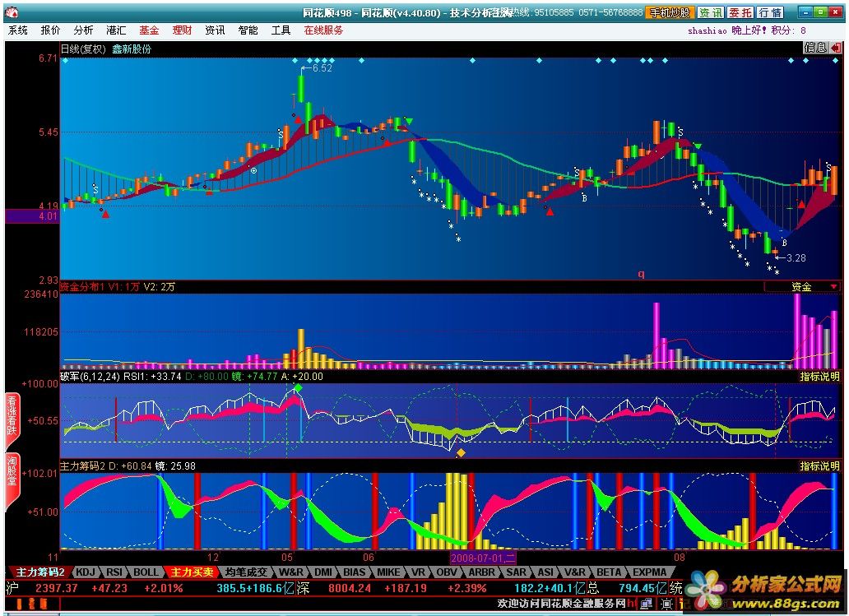Select the V&R indicator tab
Screen dimensions: 849x616
pyautogui.click(x=574, y=572)
